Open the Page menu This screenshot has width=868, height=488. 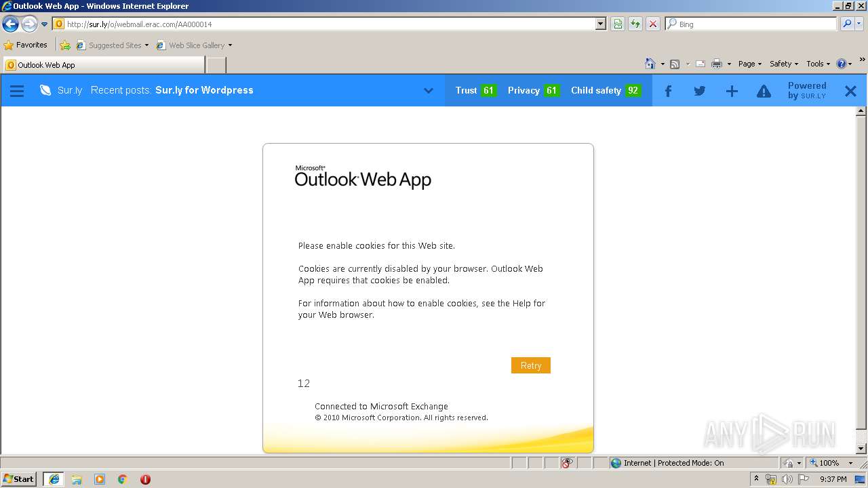(x=749, y=64)
